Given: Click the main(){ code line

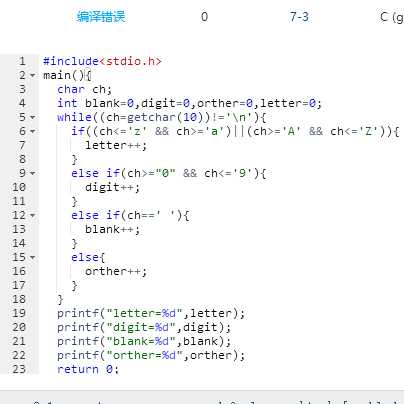Looking at the screenshot, I should (67, 75).
